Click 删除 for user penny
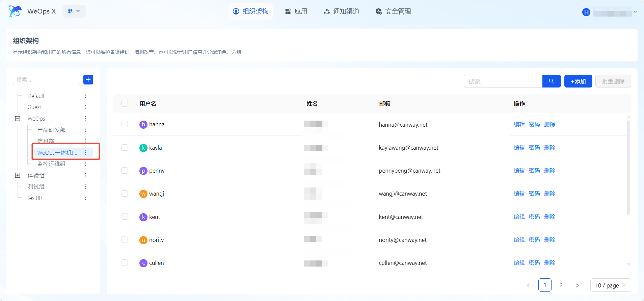 tap(550, 171)
